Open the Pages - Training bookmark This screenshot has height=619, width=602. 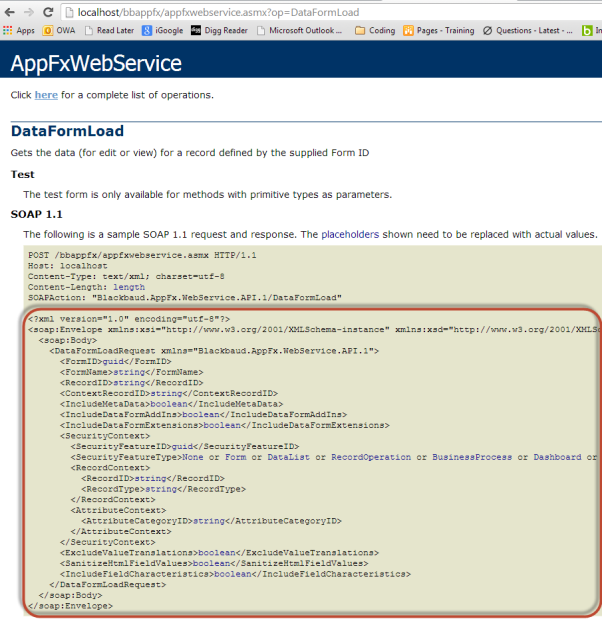440,31
